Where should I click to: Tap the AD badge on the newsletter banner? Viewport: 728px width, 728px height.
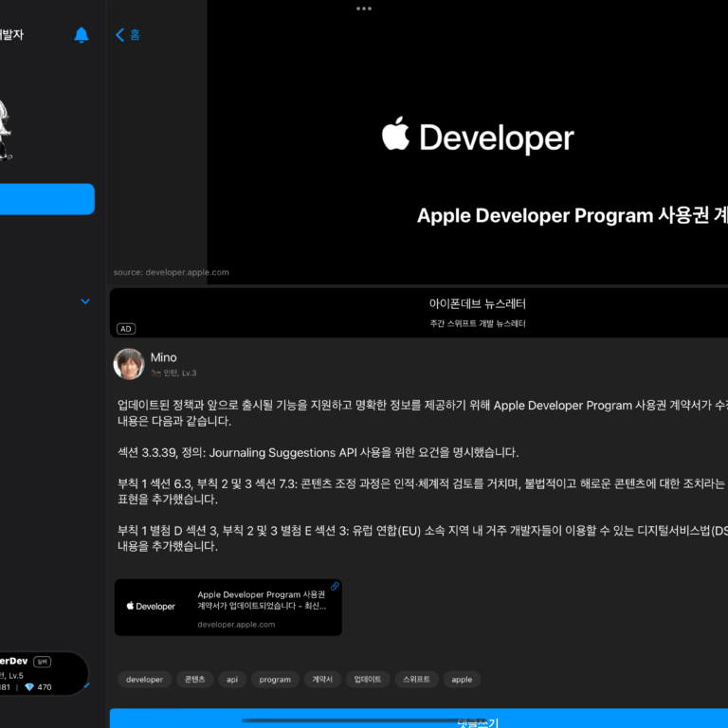pyautogui.click(x=125, y=329)
